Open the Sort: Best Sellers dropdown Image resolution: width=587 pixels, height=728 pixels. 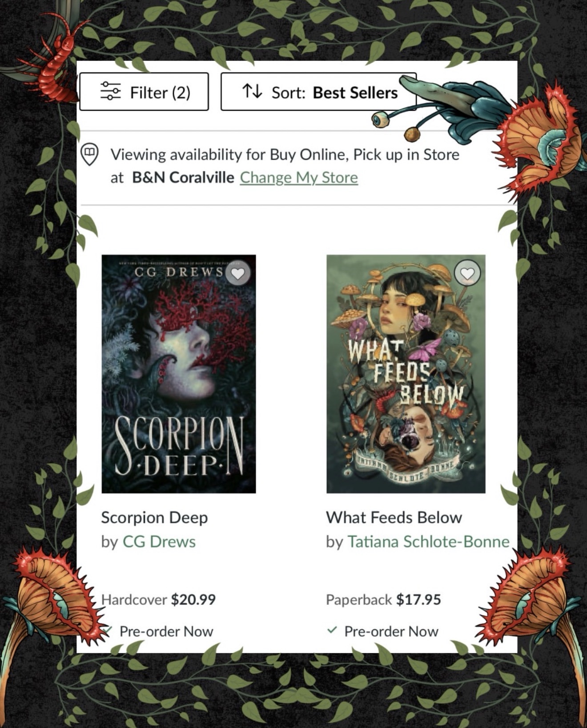pyautogui.click(x=318, y=92)
